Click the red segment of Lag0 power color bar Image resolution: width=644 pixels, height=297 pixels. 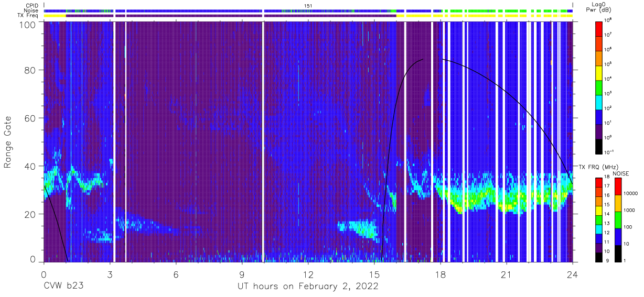tap(599, 28)
